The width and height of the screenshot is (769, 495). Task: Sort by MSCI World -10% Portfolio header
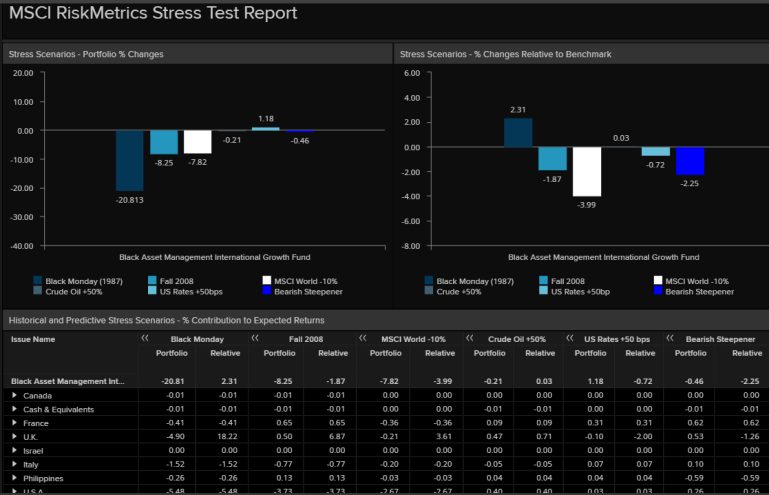coord(385,353)
